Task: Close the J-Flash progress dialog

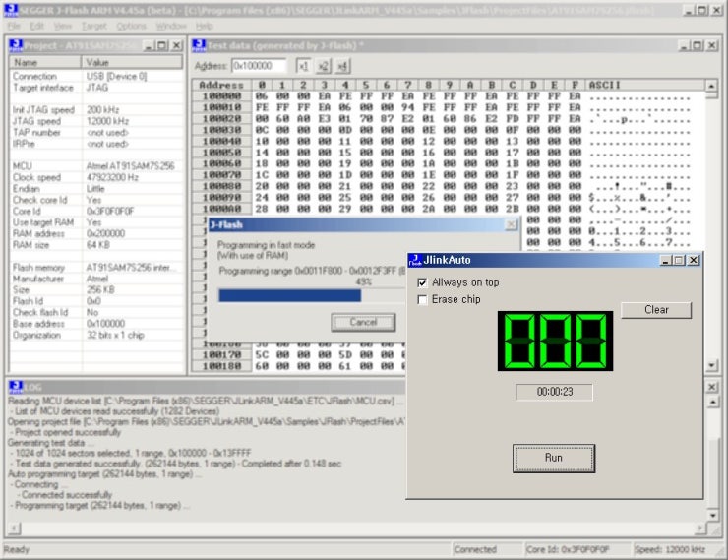Action: click(x=511, y=224)
